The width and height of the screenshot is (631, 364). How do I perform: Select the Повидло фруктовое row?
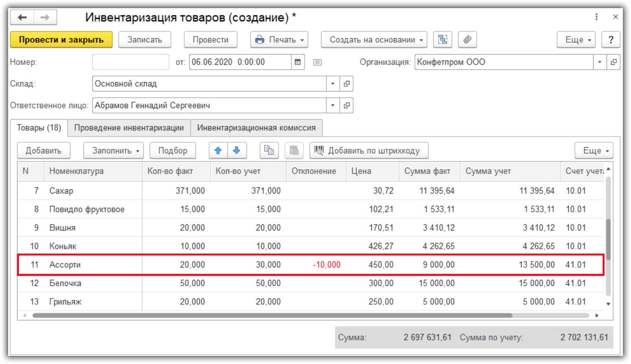pyautogui.click(x=311, y=209)
